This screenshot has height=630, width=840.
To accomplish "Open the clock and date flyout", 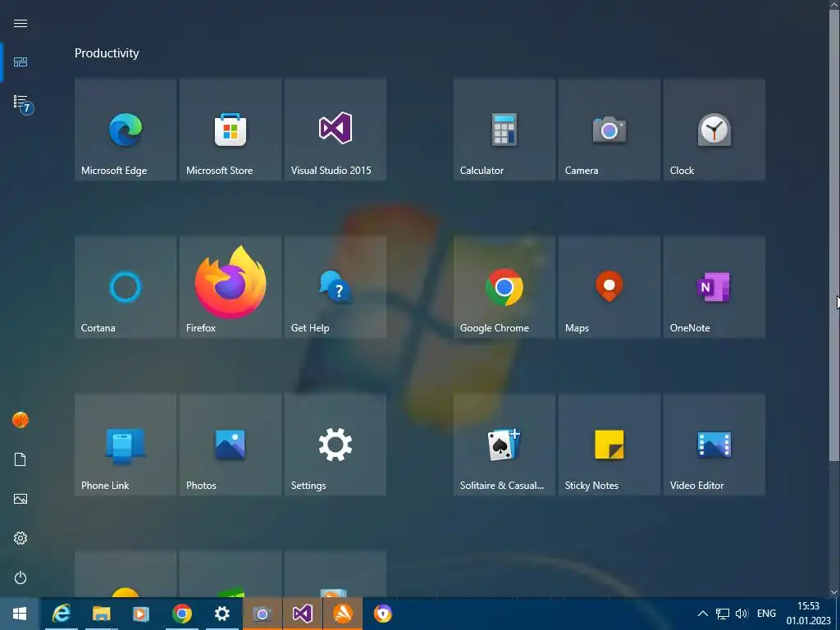I will pos(808,614).
